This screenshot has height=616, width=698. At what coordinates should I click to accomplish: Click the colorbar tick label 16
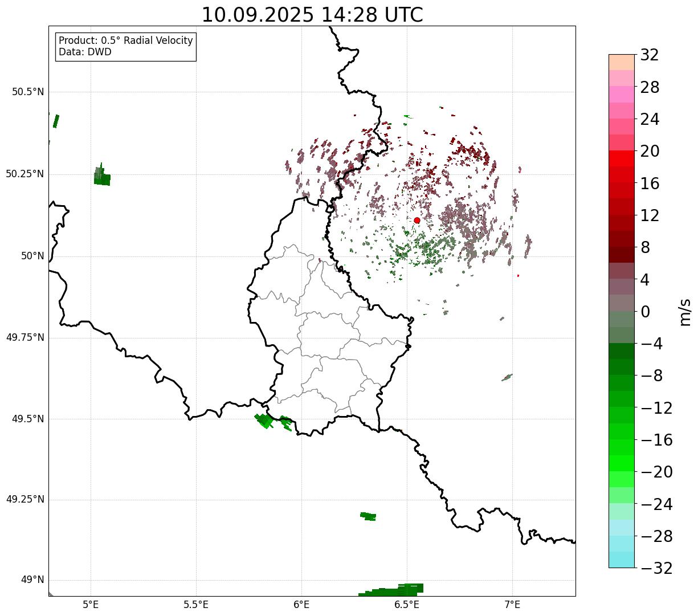(650, 183)
